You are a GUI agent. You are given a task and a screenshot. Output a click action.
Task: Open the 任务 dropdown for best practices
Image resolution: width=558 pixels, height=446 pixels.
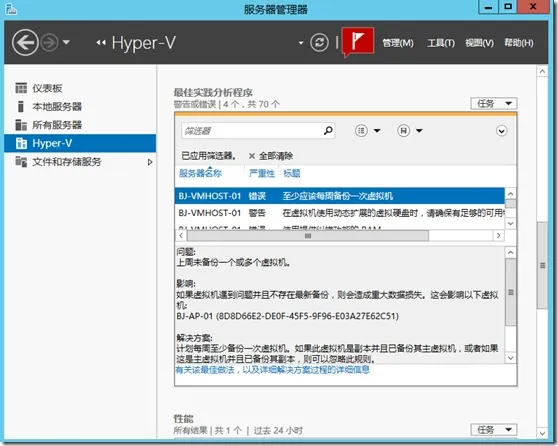(x=494, y=104)
